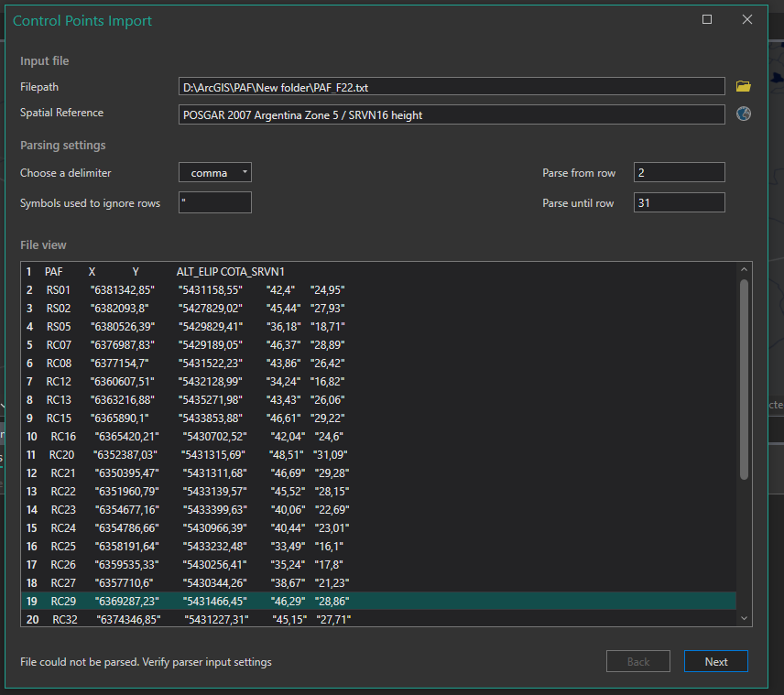Edit the Parse from row value
The width and height of the screenshot is (784, 695).
[679, 172]
